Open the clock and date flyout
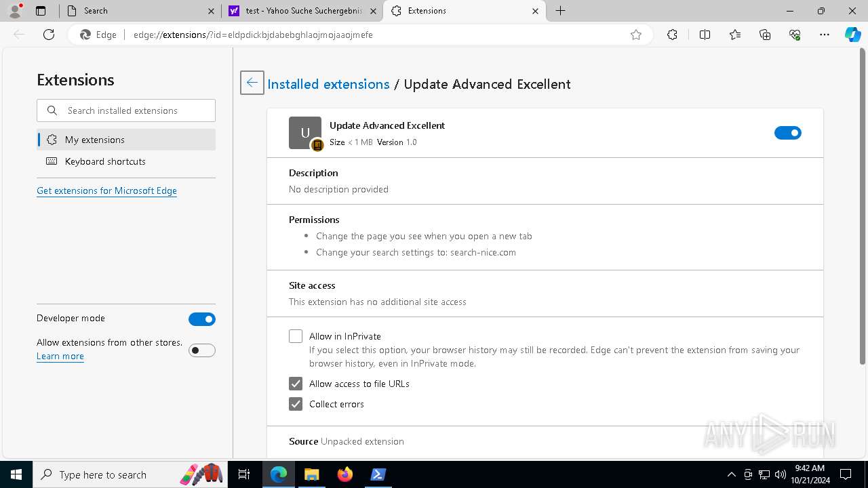The image size is (868, 488). tap(809, 474)
